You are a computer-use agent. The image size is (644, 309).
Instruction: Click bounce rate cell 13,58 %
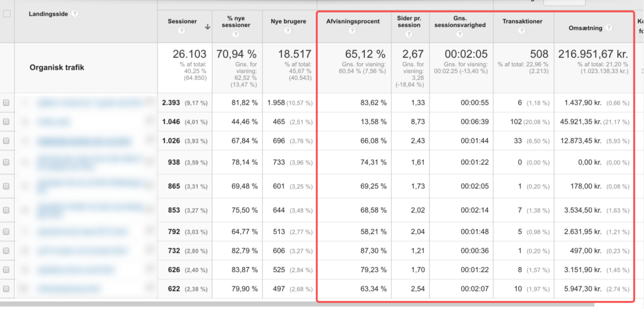(374, 122)
